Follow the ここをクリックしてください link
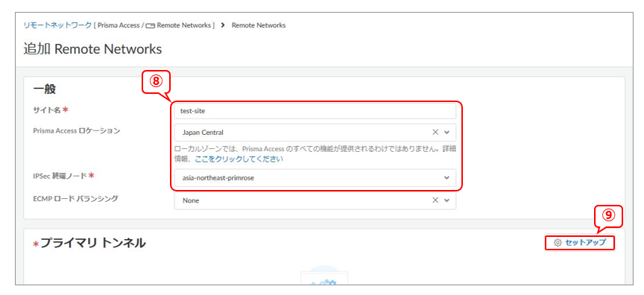Image resolution: width=644 pixels, height=295 pixels. click(239, 159)
